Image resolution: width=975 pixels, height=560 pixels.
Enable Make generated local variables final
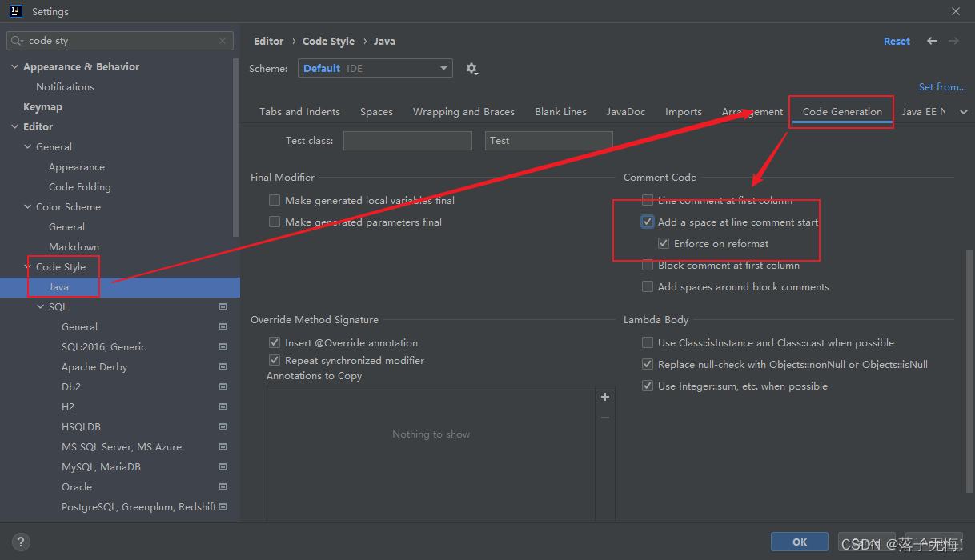[x=275, y=201]
